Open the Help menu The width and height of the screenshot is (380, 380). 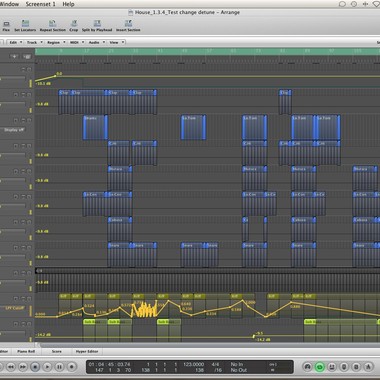click(68, 4)
